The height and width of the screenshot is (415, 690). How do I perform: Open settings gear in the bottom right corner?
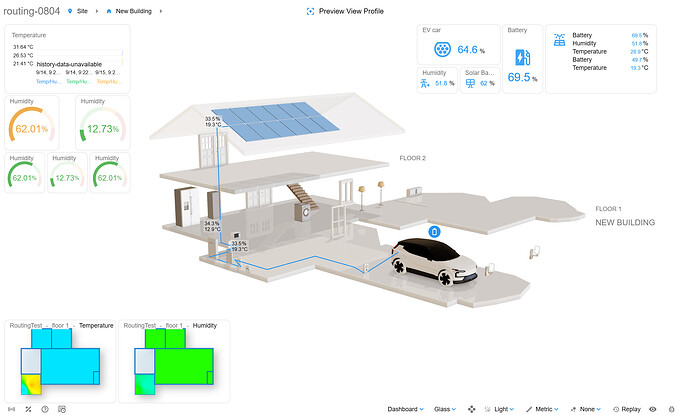(x=672, y=409)
